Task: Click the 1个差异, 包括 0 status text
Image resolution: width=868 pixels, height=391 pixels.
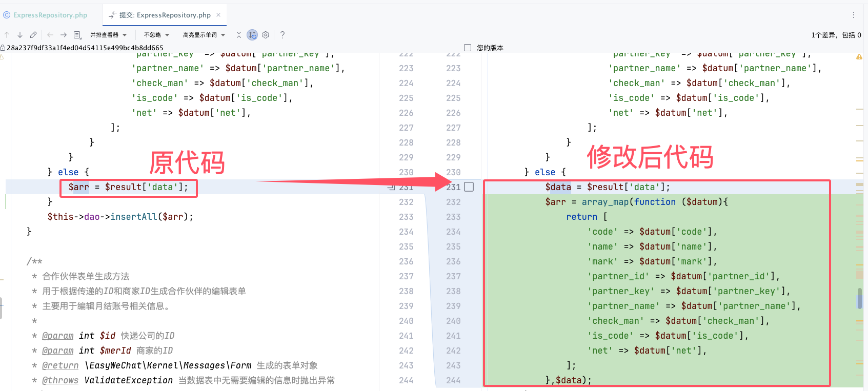Action: [836, 35]
